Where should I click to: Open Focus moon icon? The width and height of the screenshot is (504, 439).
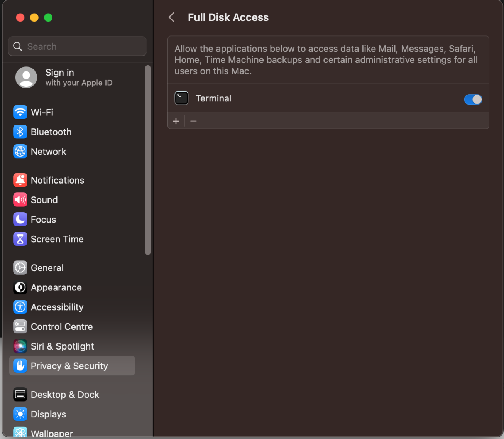[20, 219]
